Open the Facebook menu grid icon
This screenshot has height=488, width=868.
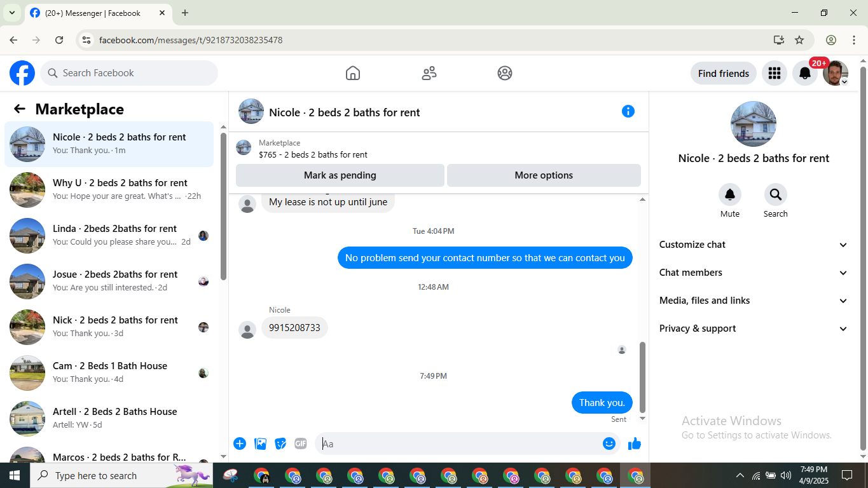point(774,73)
